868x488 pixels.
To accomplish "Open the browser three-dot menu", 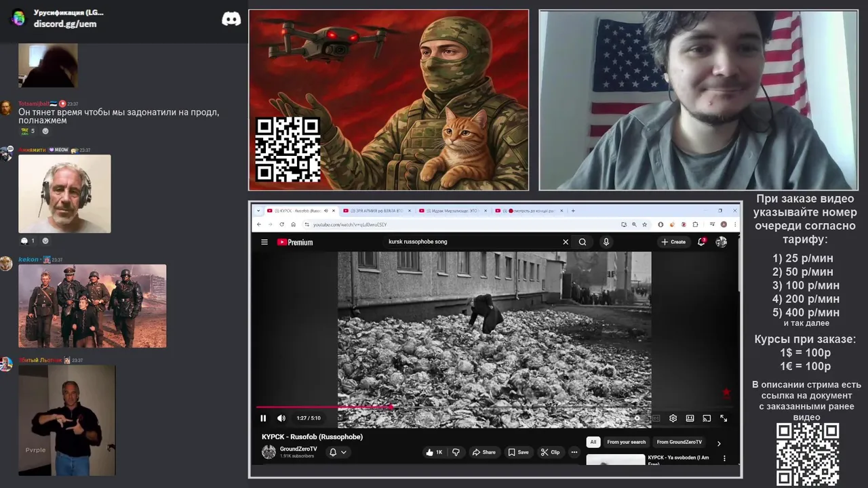I will point(734,224).
